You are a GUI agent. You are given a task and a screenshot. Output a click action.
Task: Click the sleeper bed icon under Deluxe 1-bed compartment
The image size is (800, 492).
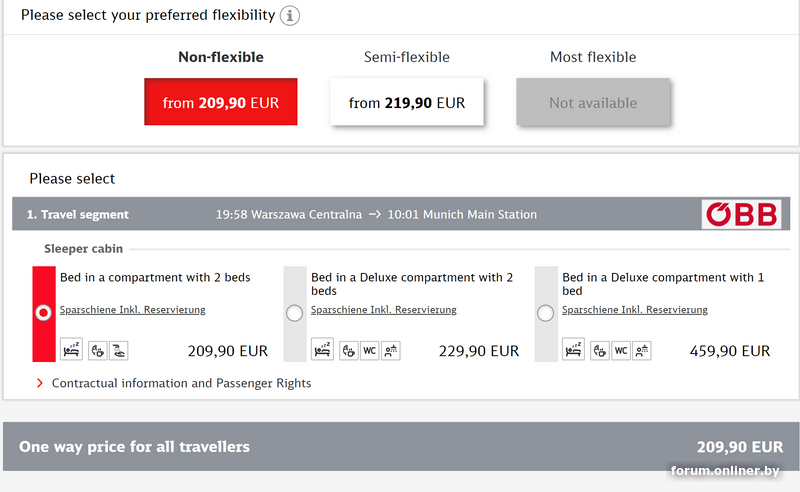pyautogui.click(x=574, y=350)
